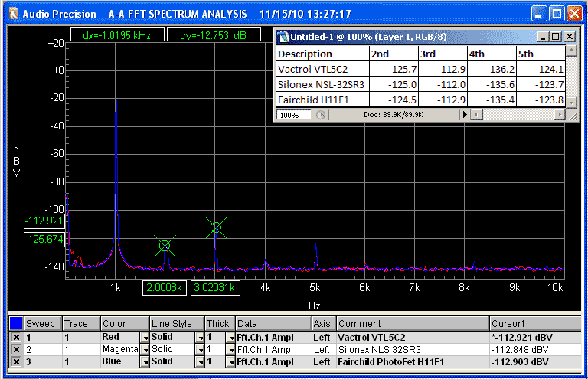
Task: Open the Magenta color dropdown
Action: [x=145, y=350]
